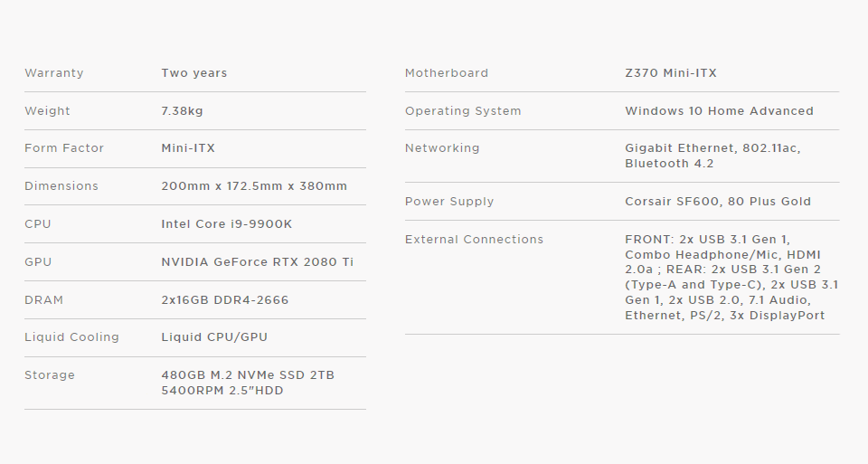Image resolution: width=868 pixels, height=464 pixels.
Task: Click the Power Supply label
Action: (x=449, y=202)
